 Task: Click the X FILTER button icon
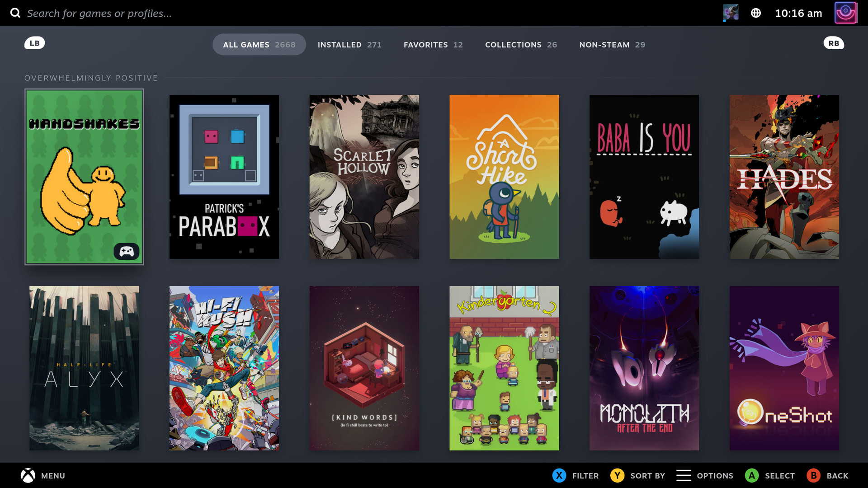click(559, 475)
